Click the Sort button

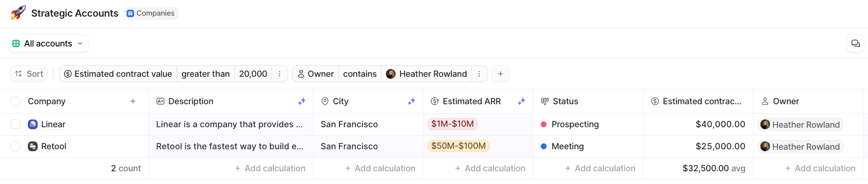point(29,74)
